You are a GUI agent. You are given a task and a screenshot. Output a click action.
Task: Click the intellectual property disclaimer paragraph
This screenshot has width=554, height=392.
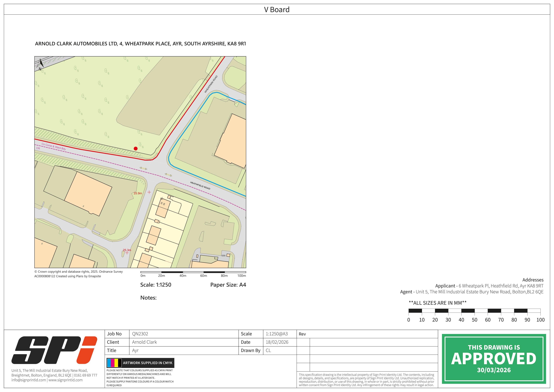point(366,380)
